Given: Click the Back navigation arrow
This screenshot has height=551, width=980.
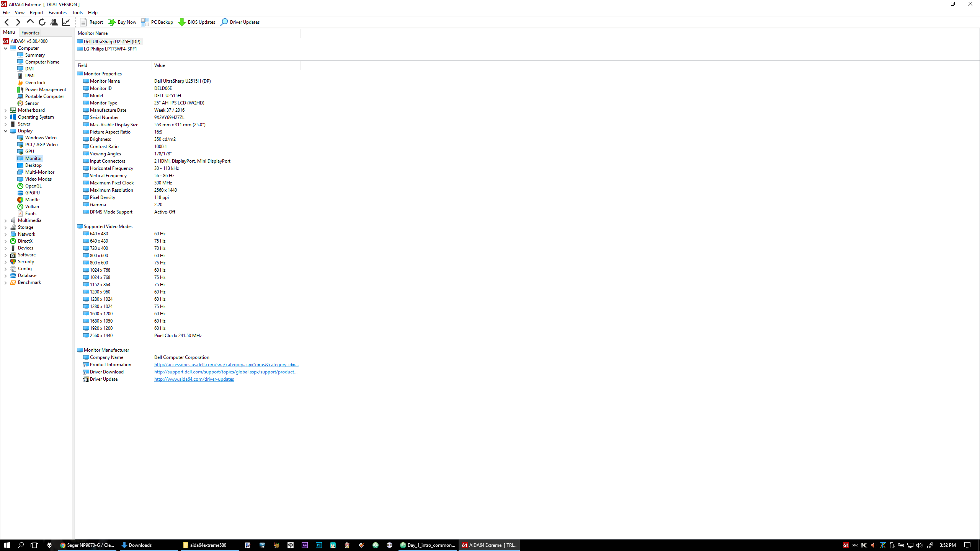Looking at the screenshot, I should pyautogui.click(x=7, y=22).
